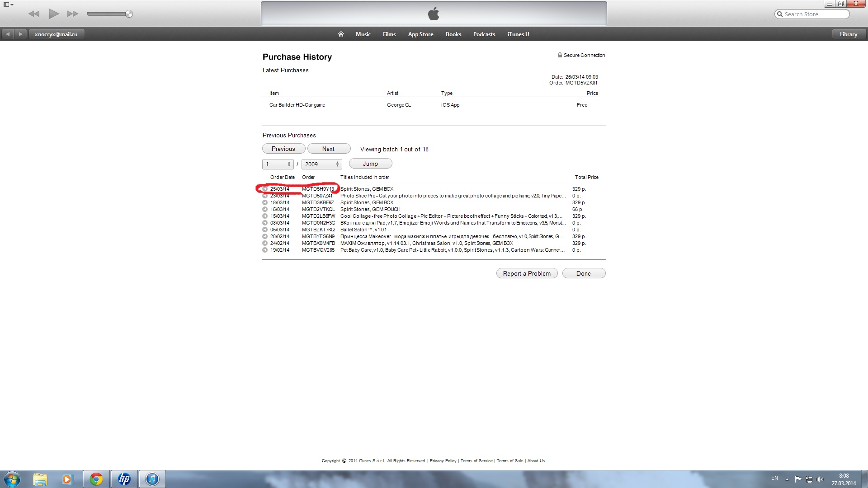Select order number MGTBZKT7KQ
The height and width of the screenshot is (488, 868).
[318, 230]
